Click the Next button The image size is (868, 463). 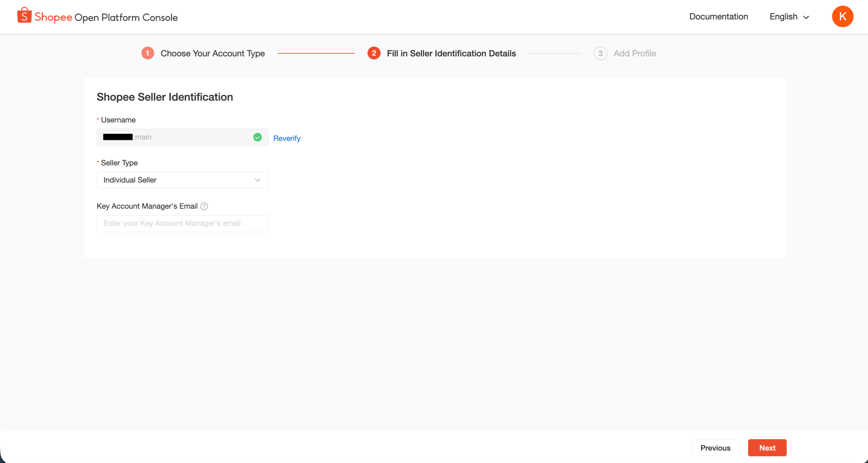click(x=767, y=448)
